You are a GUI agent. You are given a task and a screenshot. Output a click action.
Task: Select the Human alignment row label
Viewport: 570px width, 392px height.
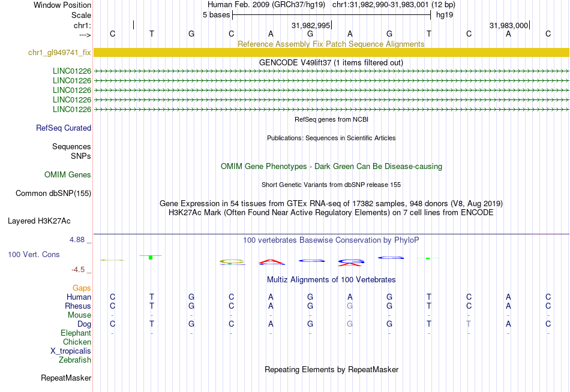(x=79, y=297)
